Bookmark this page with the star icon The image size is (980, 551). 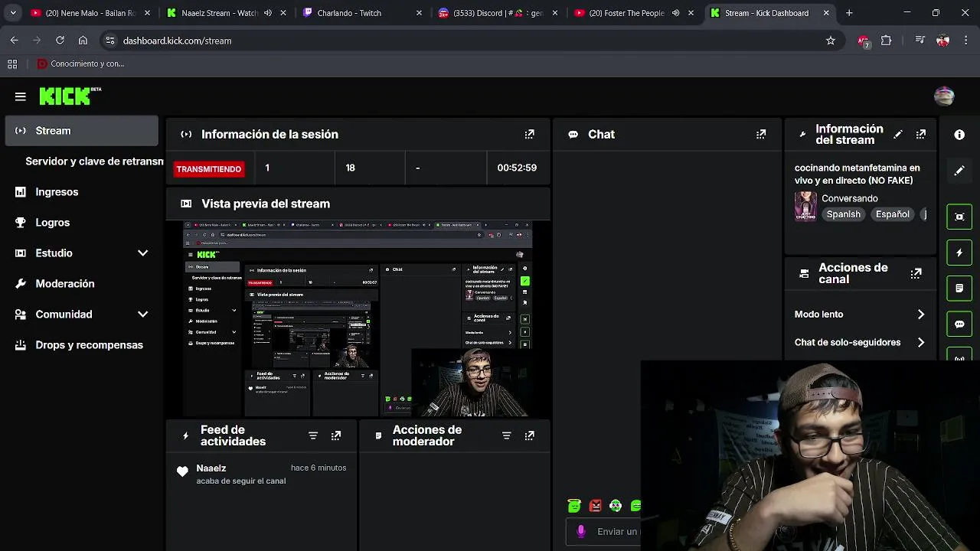point(831,41)
